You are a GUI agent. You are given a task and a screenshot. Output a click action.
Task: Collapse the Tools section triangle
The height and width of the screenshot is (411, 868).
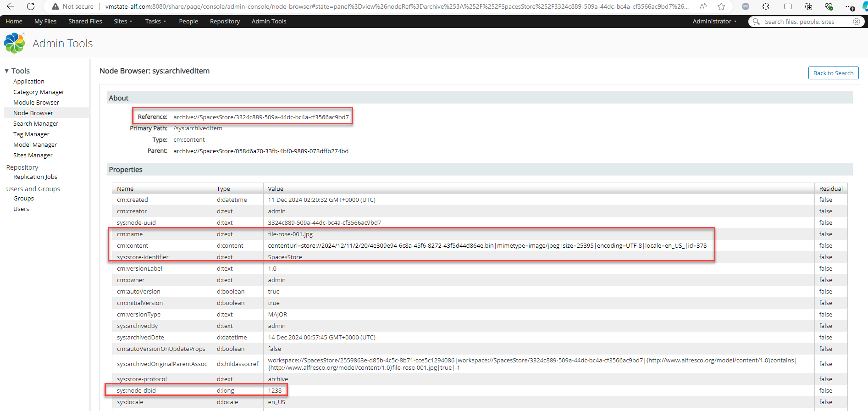click(x=6, y=71)
